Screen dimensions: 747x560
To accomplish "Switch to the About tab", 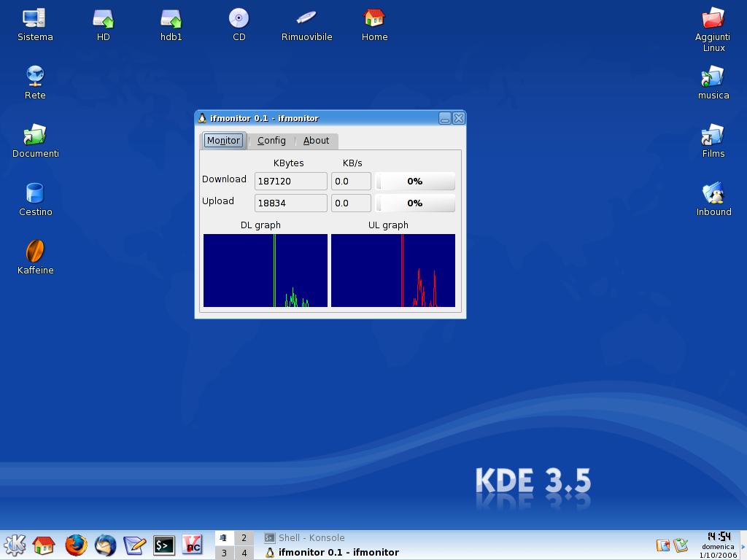I will click(317, 141).
